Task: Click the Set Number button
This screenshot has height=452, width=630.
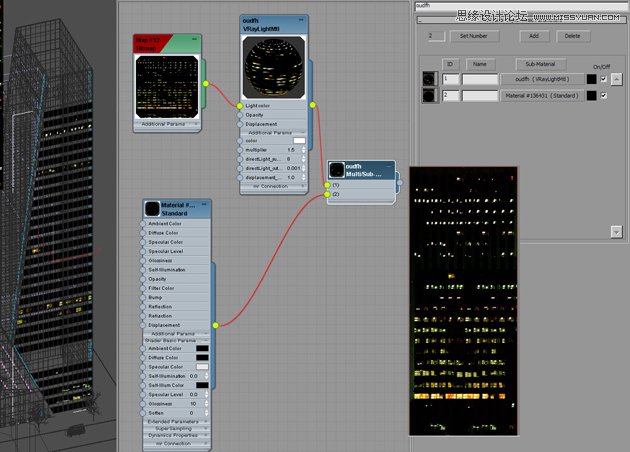Action: (474, 36)
